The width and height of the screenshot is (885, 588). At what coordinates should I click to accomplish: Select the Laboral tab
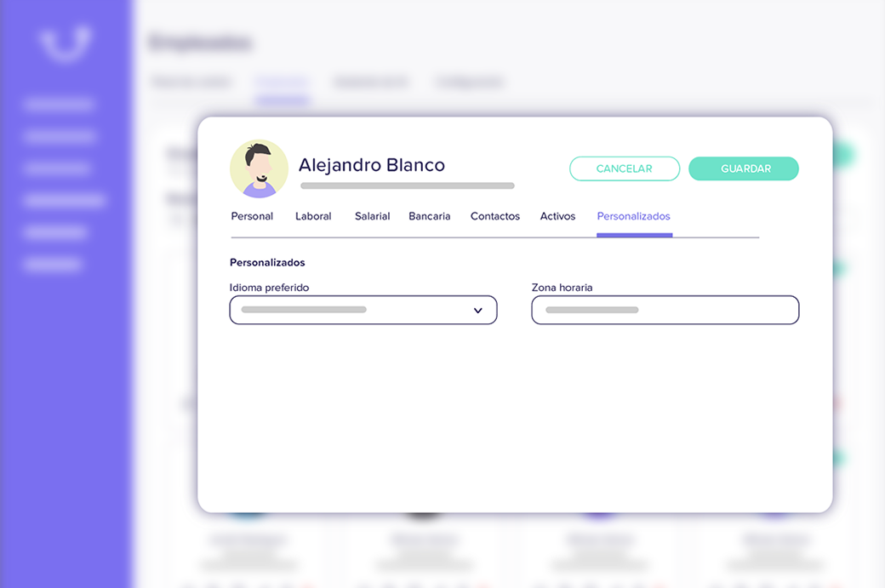[312, 216]
